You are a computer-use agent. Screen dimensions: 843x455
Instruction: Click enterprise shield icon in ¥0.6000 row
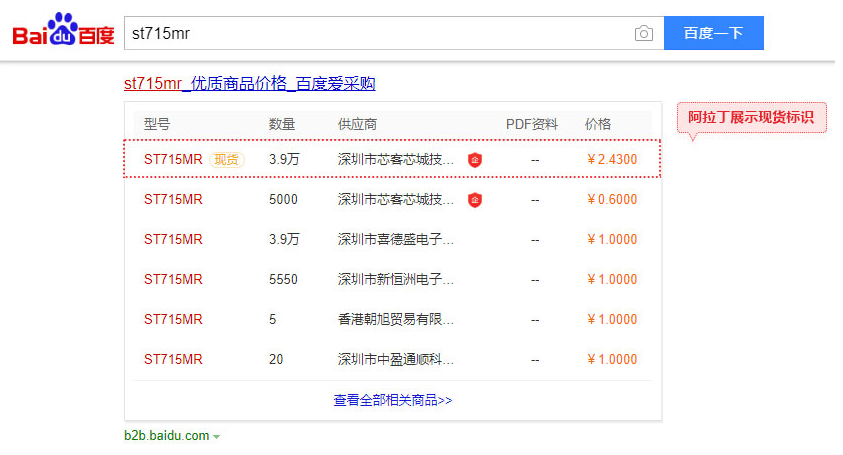[475, 200]
